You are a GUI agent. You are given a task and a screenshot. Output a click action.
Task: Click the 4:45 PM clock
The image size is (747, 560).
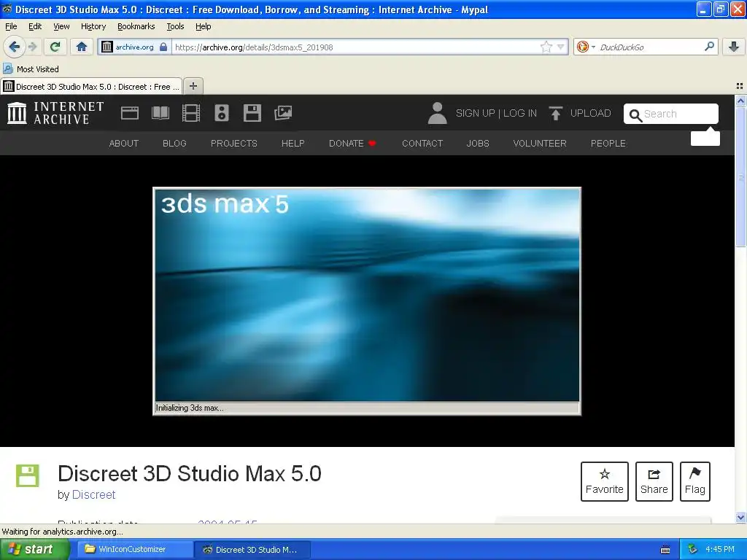tap(720, 550)
